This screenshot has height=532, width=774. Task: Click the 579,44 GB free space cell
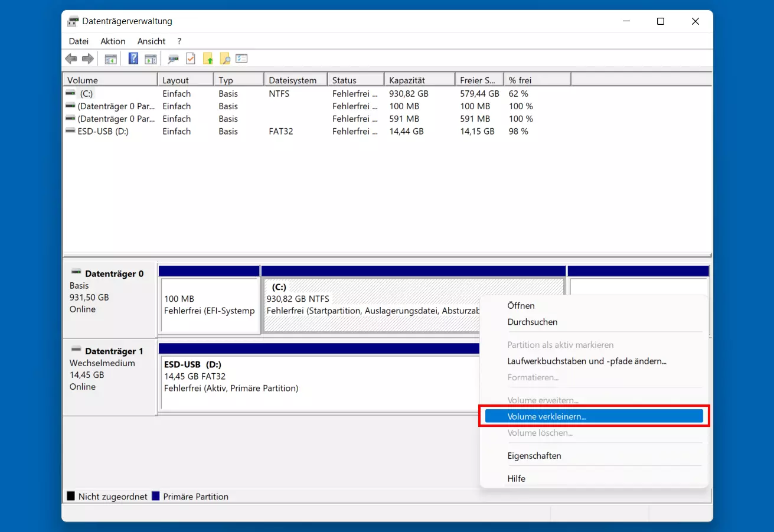[479, 93]
